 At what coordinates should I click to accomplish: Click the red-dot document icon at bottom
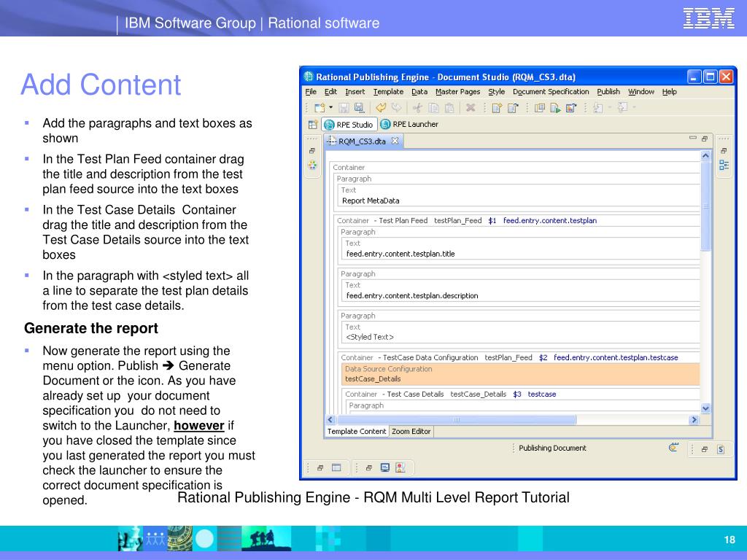tap(400, 467)
